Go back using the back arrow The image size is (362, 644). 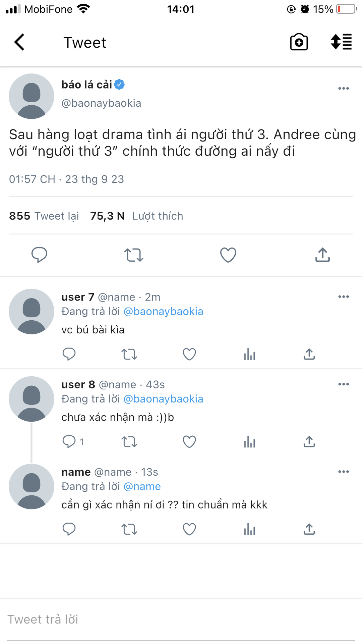pos(19,42)
